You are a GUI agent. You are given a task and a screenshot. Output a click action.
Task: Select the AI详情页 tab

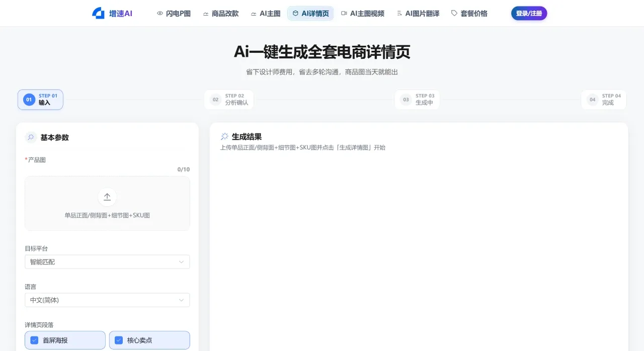[x=310, y=14]
